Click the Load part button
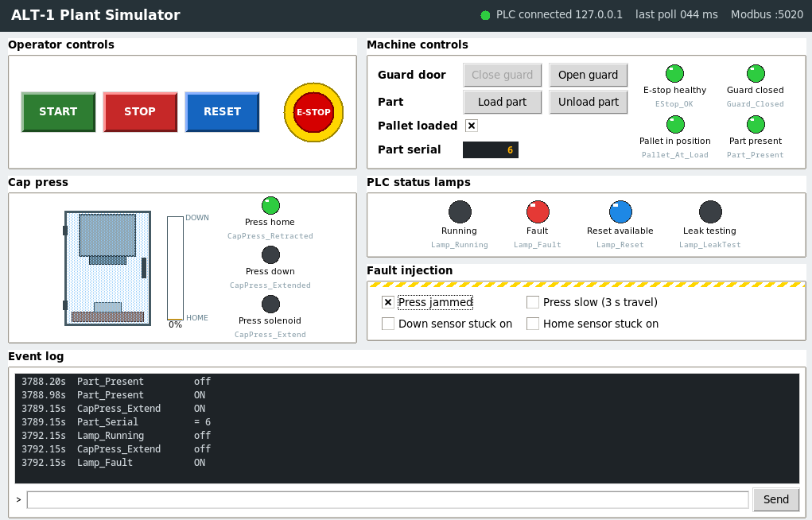This screenshot has width=812, height=520. pyautogui.click(x=503, y=102)
